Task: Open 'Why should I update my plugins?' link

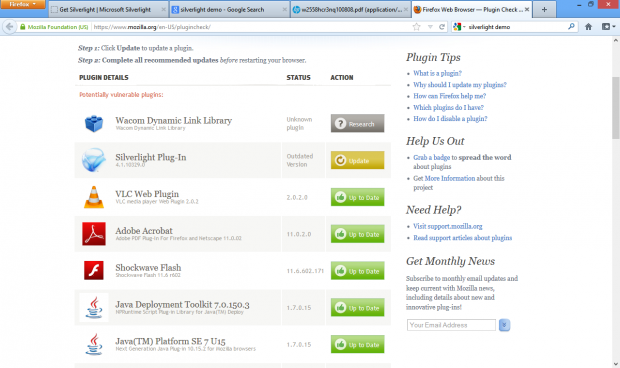Action: (460, 85)
